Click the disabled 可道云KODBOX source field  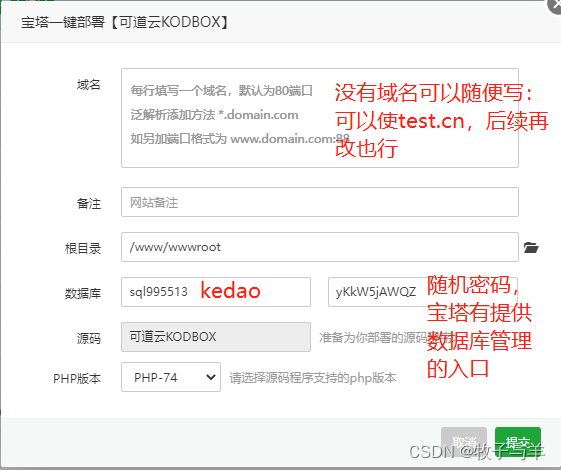point(216,337)
